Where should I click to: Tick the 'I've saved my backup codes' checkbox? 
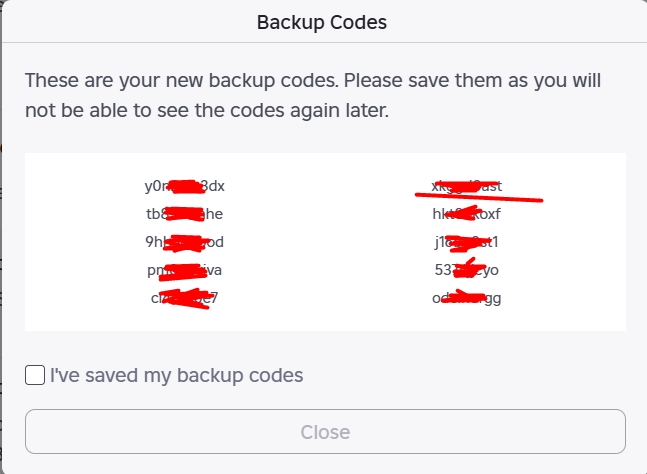[x=35, y=376]
